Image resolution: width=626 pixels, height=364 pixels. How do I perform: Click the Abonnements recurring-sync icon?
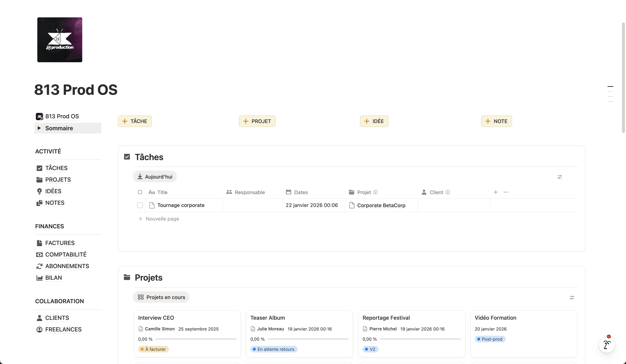click(x=39, y=266)
